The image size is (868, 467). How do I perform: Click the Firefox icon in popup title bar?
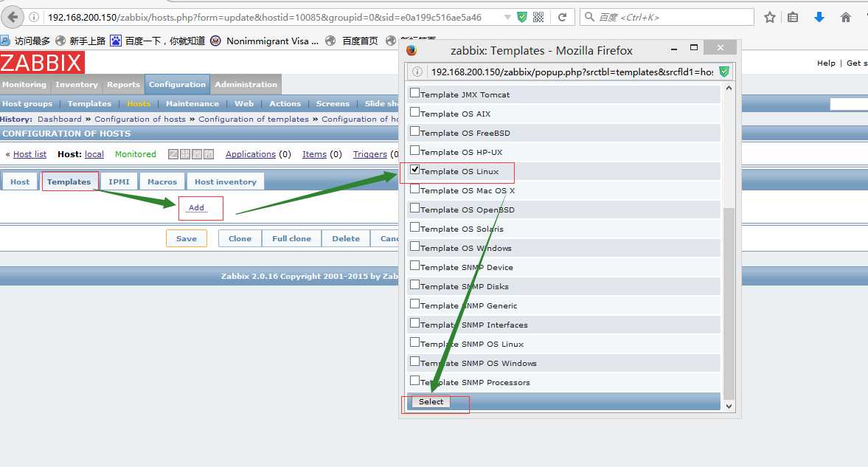tap(412, 50)
